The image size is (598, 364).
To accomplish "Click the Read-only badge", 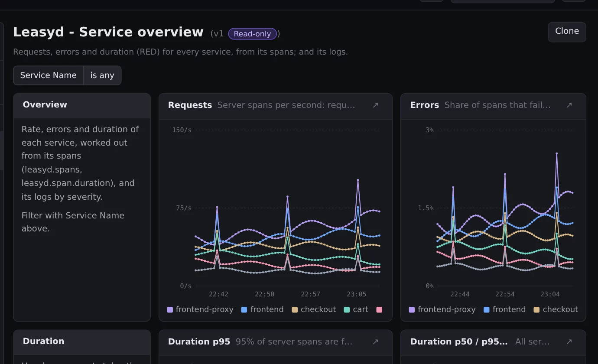I will (x=252, y=34).
